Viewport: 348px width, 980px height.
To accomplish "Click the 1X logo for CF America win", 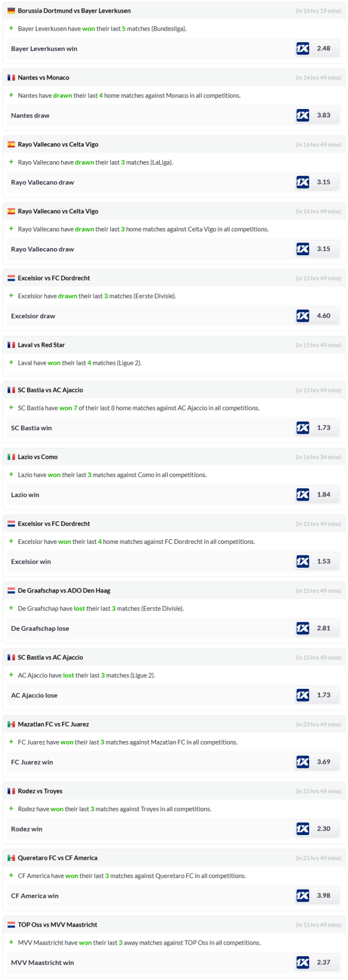I will (303, 895).
